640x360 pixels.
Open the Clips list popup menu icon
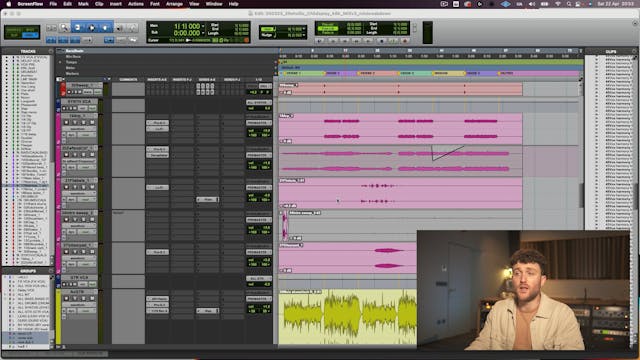tap(635, 51)
